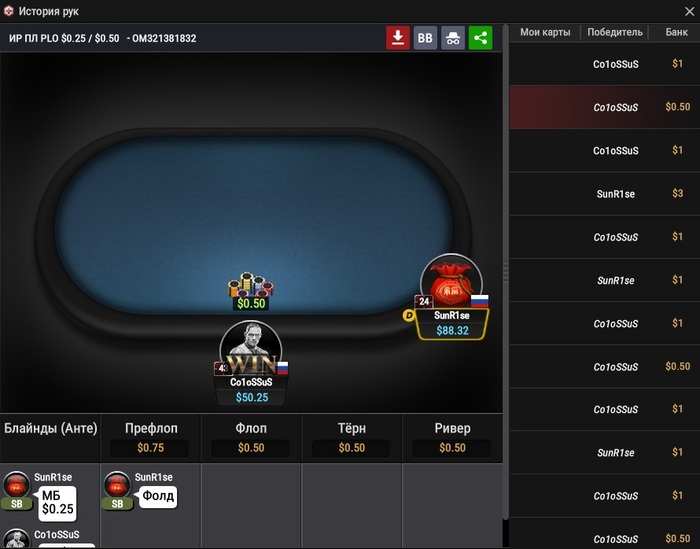700x549 pixels.
Task: Select the Флоп street tab
Action: click(x=251, y=438)
